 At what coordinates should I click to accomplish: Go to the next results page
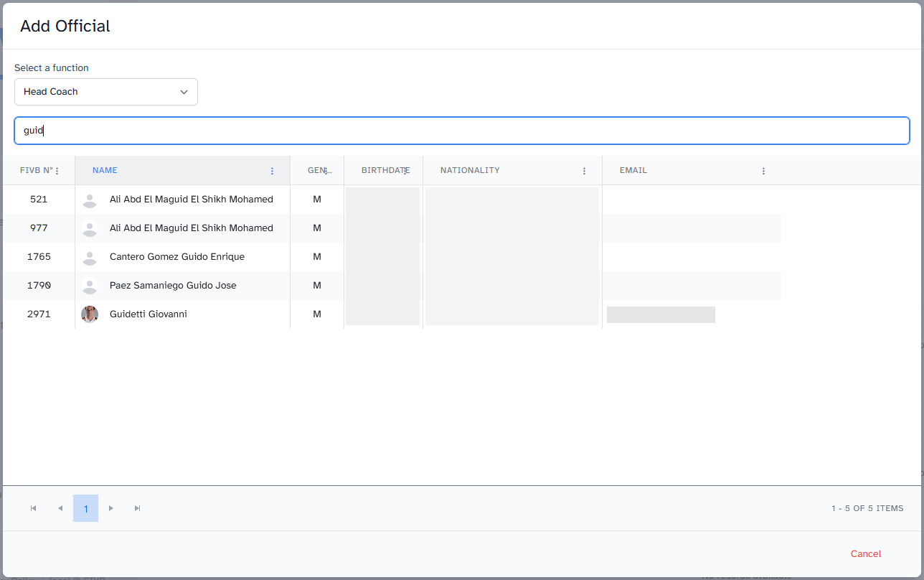coord(111,508)
